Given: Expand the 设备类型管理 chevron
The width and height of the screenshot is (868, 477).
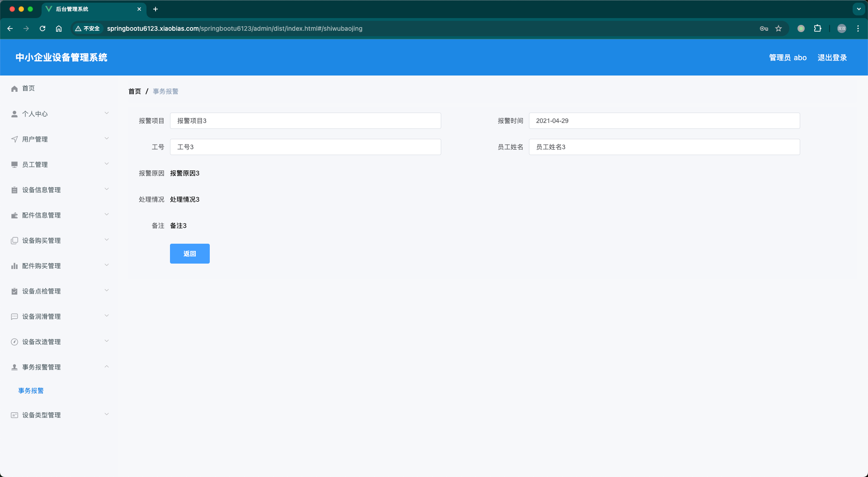Looking at the screenshot, I should (x=107, y=414).
